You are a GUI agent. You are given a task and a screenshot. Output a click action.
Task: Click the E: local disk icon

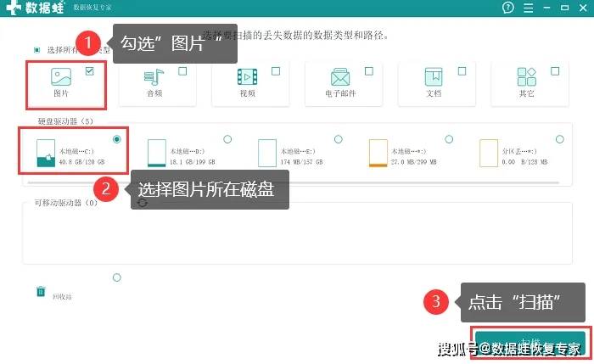(x=267, y=153)
